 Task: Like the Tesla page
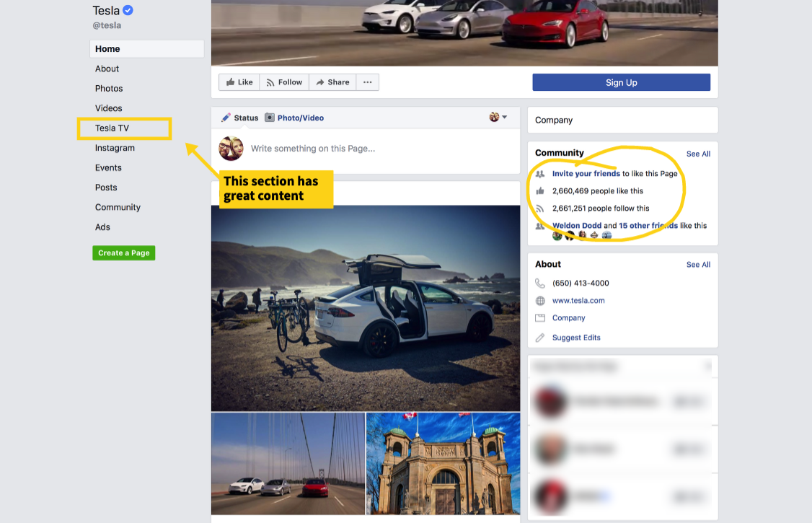pos(239,82)
